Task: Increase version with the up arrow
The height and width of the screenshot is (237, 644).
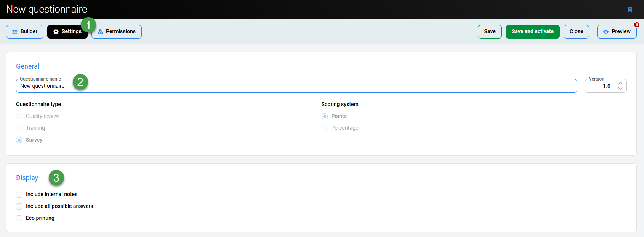Action: click(x=620, y=83)
